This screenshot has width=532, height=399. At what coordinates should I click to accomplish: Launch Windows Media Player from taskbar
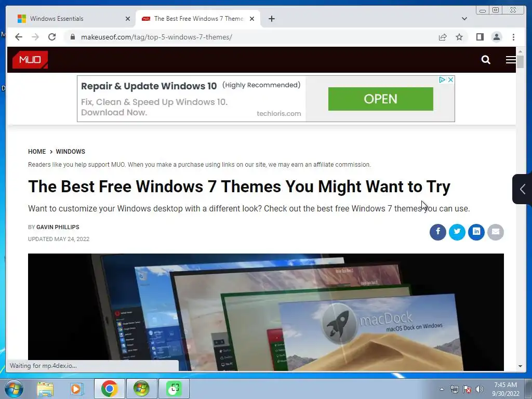click(77, 389)
